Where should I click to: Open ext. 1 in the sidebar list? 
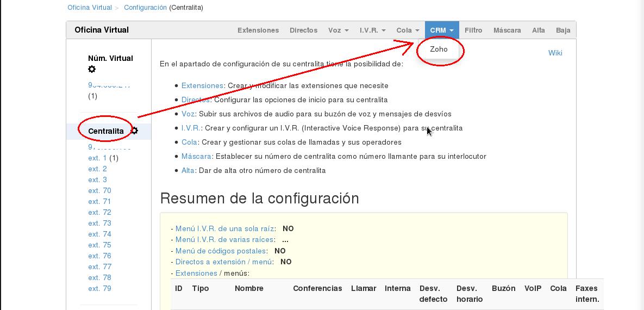[x=97, y=158]
